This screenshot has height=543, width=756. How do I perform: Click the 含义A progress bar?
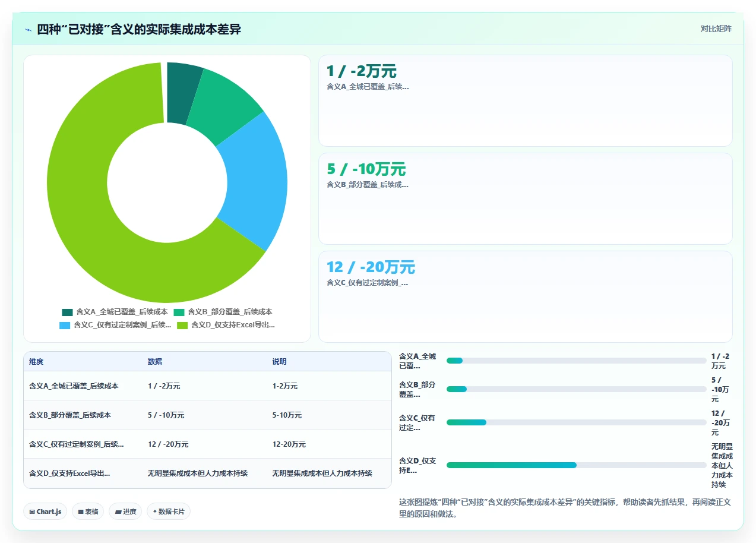pyautogui.click(x=576, y=361)
